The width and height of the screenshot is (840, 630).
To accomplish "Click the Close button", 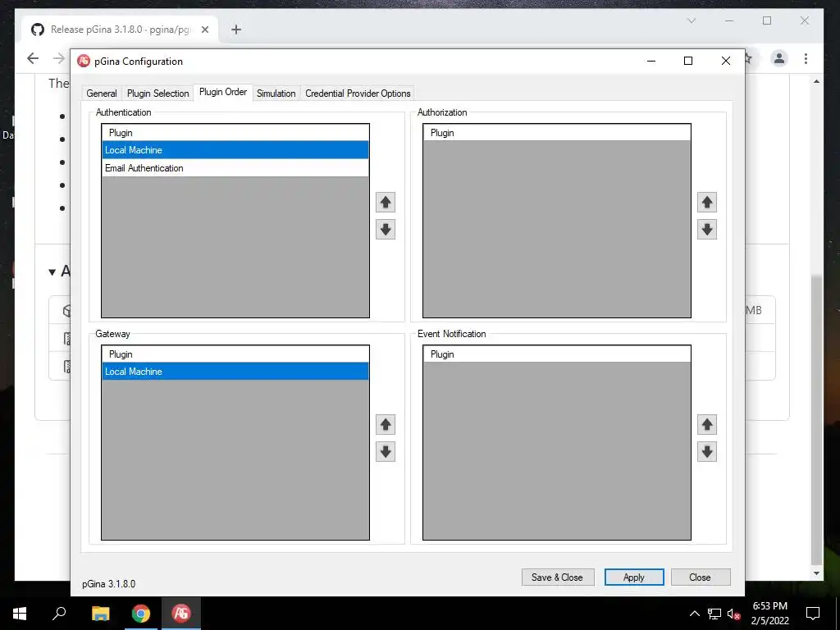I will point(701,577).
